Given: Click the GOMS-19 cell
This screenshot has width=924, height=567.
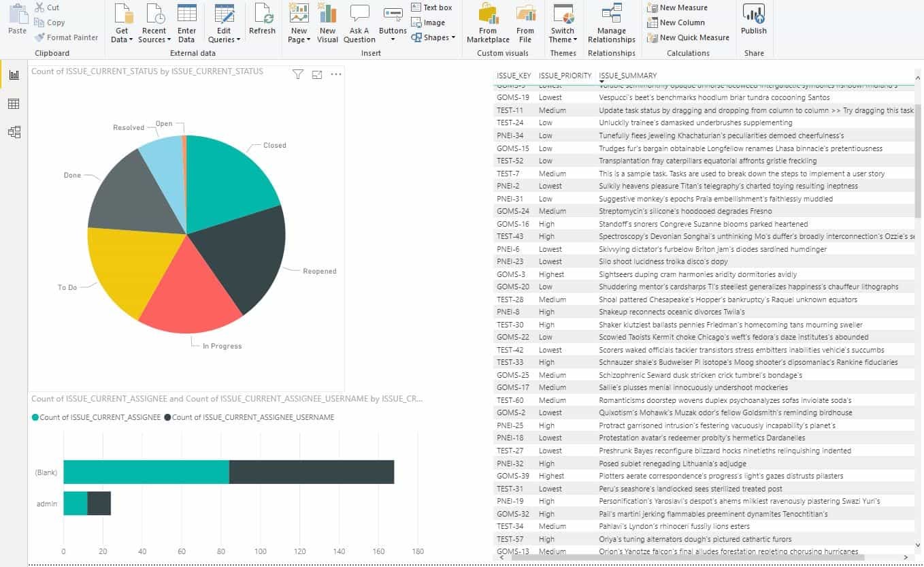Looking at the screenshot, I should [513, 97].
